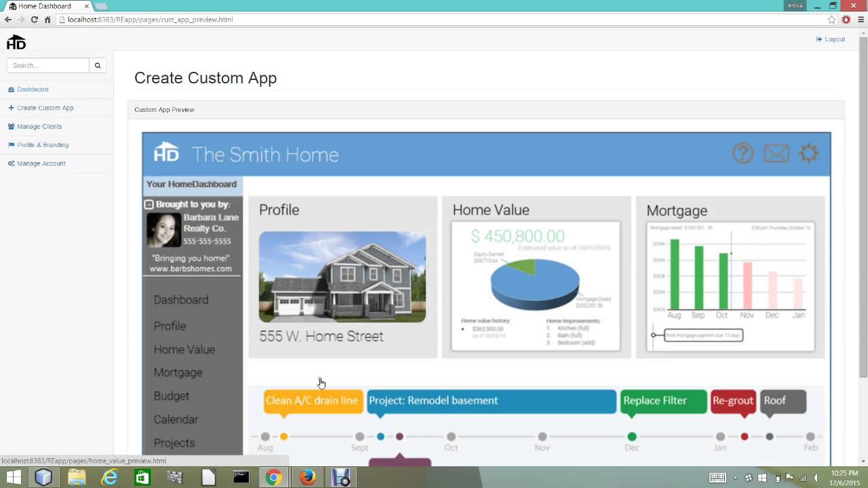868x488 pixels.
Task: Select Budget in the preview menu
Action: click(172, 396)
